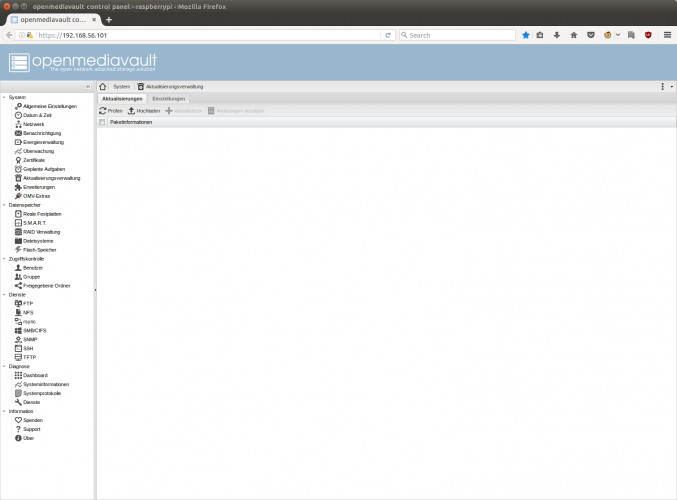Select Aktualisierungsverwaltung in sidebar
Viewport: 677px width, 500px height.
pos(47,178)
